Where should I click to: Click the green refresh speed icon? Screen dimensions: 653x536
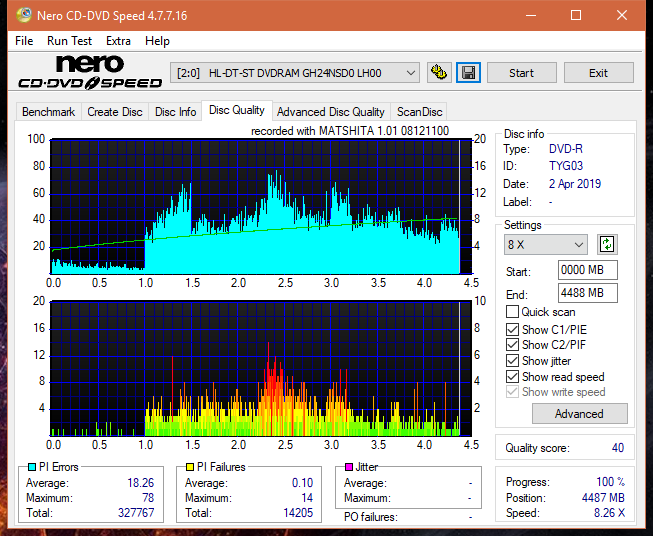tap(607, 244)
